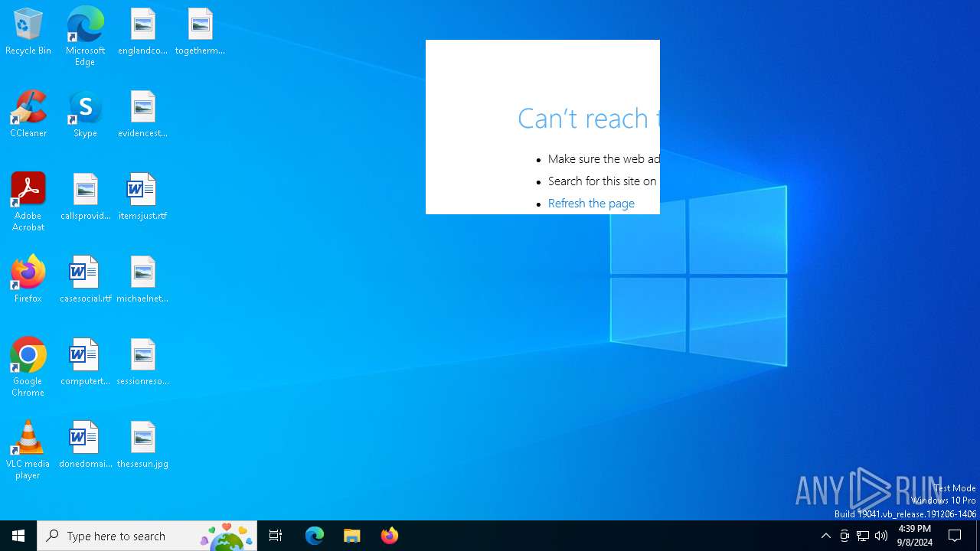Open File Explorer from taskbar
The height and width of the screenshot is (551, 980).
(352, 536)
